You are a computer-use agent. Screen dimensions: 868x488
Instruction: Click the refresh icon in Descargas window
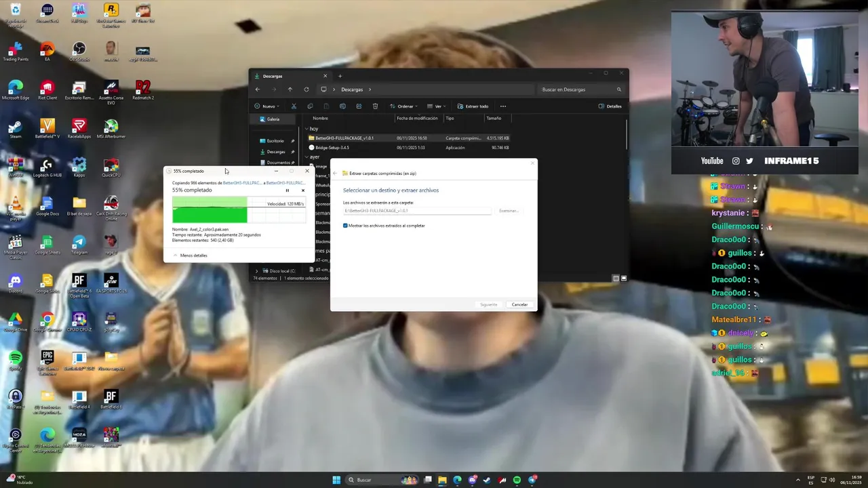[x=307, y=89]
